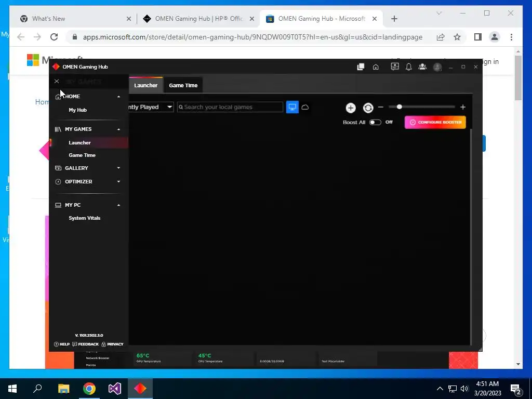Viewport: 532px width, 399px height.
Task: Click the share page icon in Chrome
Action: click(441, 37)
